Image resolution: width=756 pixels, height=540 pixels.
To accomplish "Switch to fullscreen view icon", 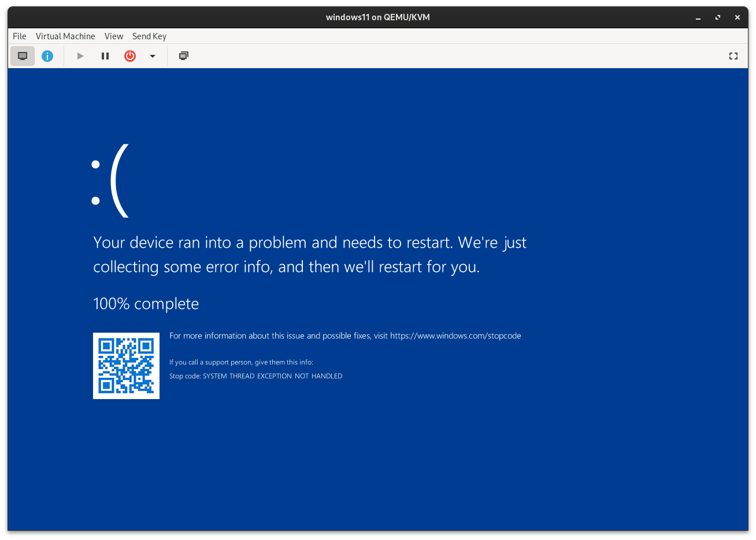I will tap(733, 56).
